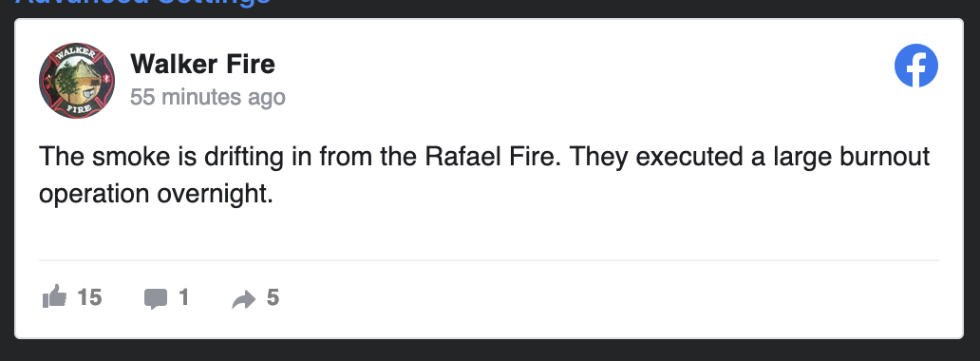View the 1 comment count
Image resolution: width=980 pixels, height=361 pixels.
tap(184, 297)
